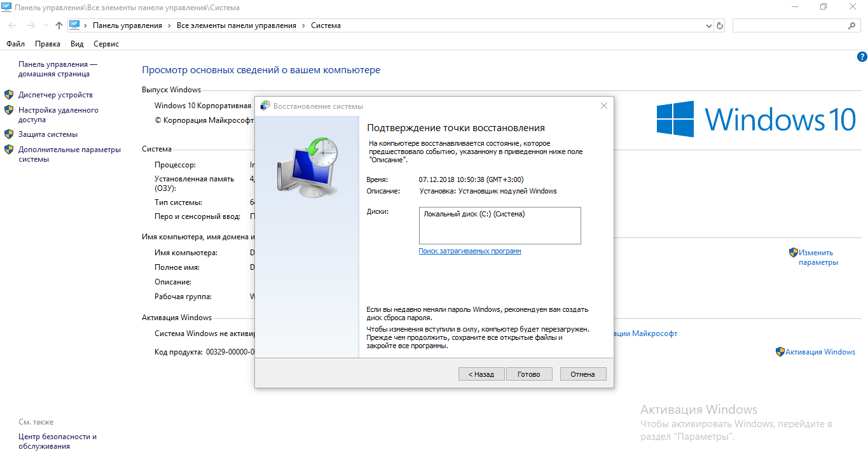Click the Система breadcrumb segment
The height and width of the screenshot is (457, 868).
(x=326, y=25)
